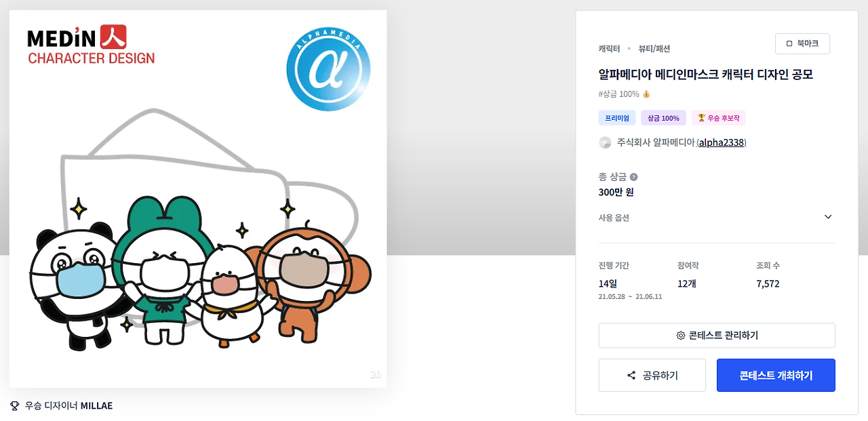
Task: Click the gear icon in 콘테스트 관리하기
Action: pyautogui.click(x=681, y=336)
